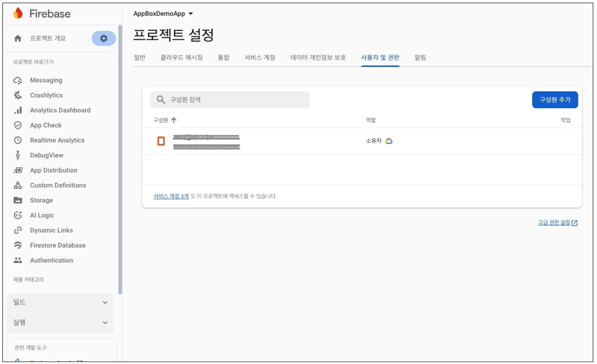Navigate to Crashlytics

(x=46, y=95)
